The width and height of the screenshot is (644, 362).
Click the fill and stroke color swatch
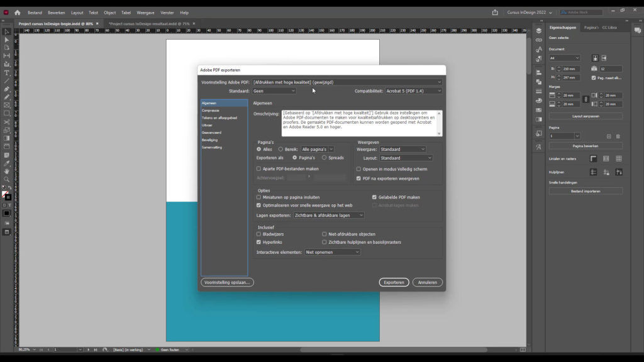[x=6, y=196]
